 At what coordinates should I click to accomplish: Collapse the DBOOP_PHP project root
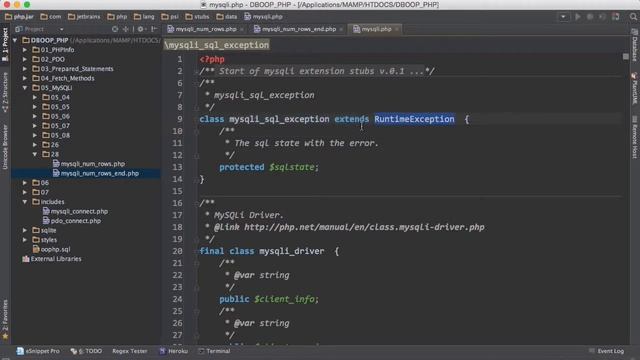[x=15, y=40]
